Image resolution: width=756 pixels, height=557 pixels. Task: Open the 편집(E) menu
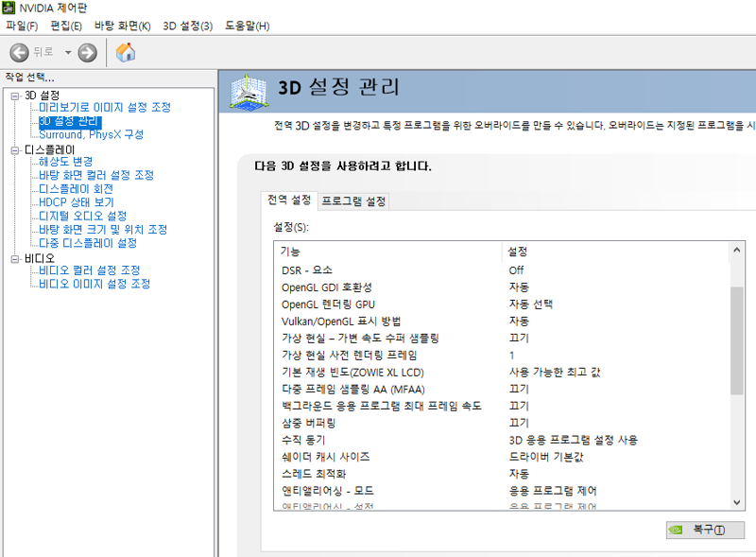coord(66,26)
